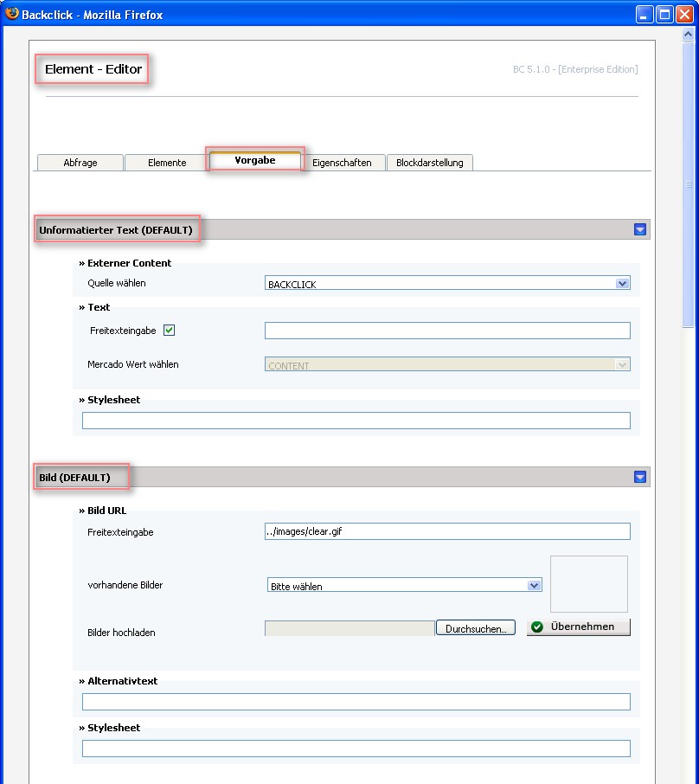This screenshot has width=699, height=784.
Task: Go to the Blockdarstellung tab
Action: click(x=429, y=163)
